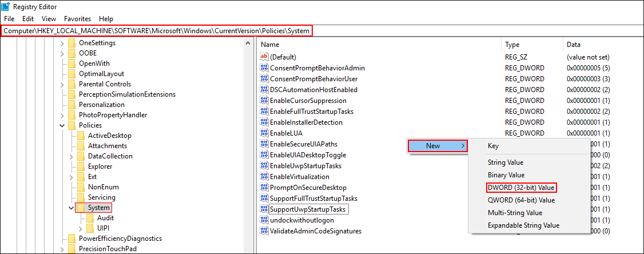Image resolution: width=644 pixels, height=254 pixels.
Task: Expand the UIPI key
Action: point(80,228)
